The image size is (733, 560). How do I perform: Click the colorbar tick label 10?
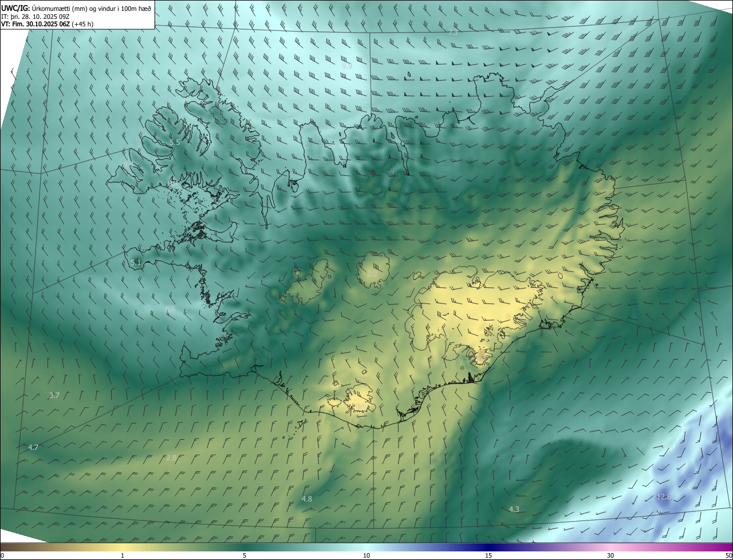coord(366,555)
